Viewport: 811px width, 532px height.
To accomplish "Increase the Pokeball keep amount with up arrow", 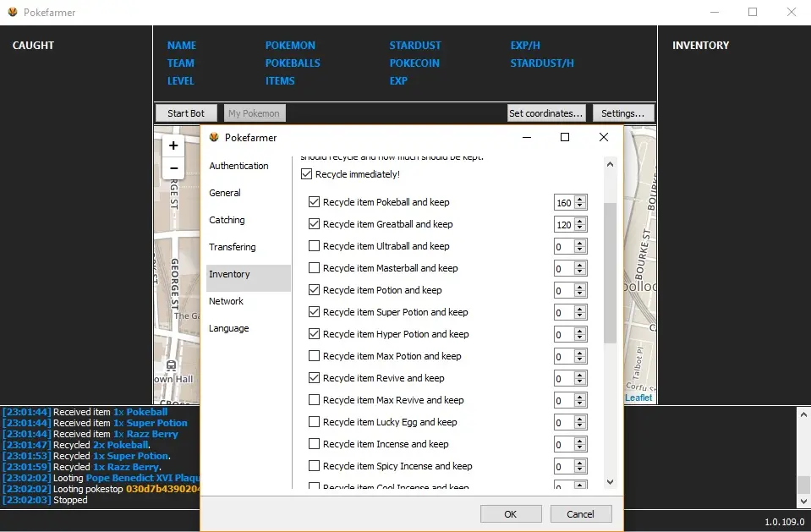I will (580, 199).
